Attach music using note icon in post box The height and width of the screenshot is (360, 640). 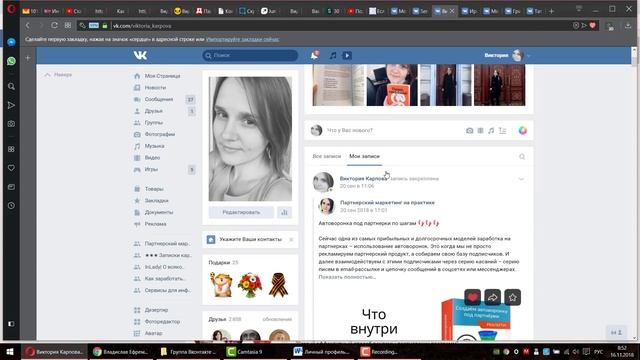tap(491, 131)
